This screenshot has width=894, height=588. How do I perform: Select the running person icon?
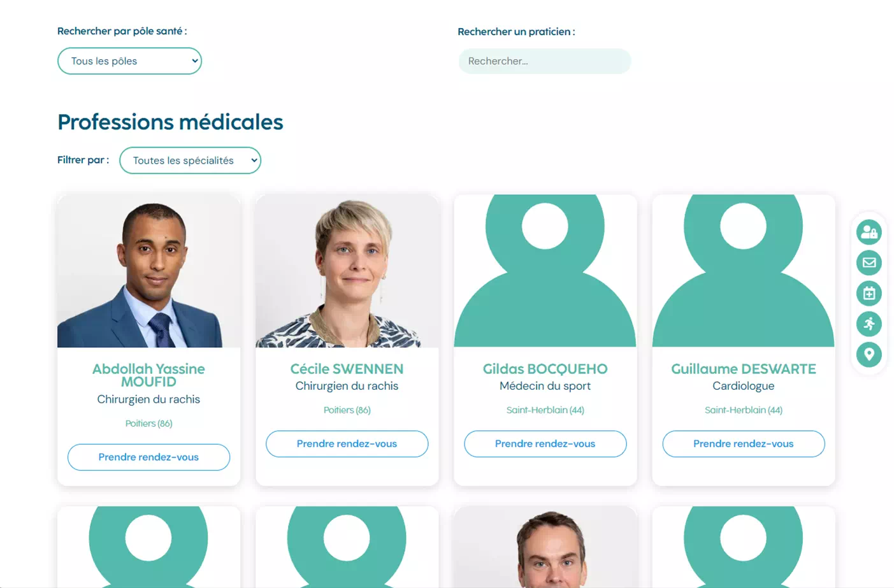pos(869,324)
